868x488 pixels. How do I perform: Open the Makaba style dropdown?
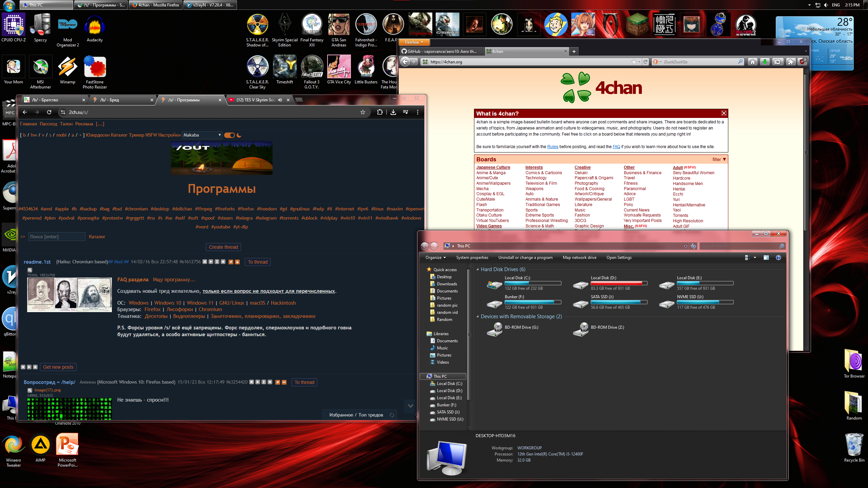(202, 135)
